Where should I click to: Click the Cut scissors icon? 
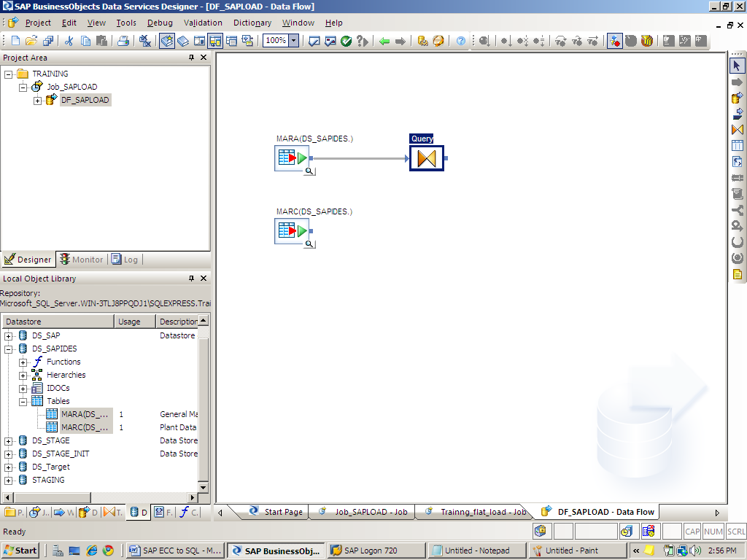pos(69,41)
